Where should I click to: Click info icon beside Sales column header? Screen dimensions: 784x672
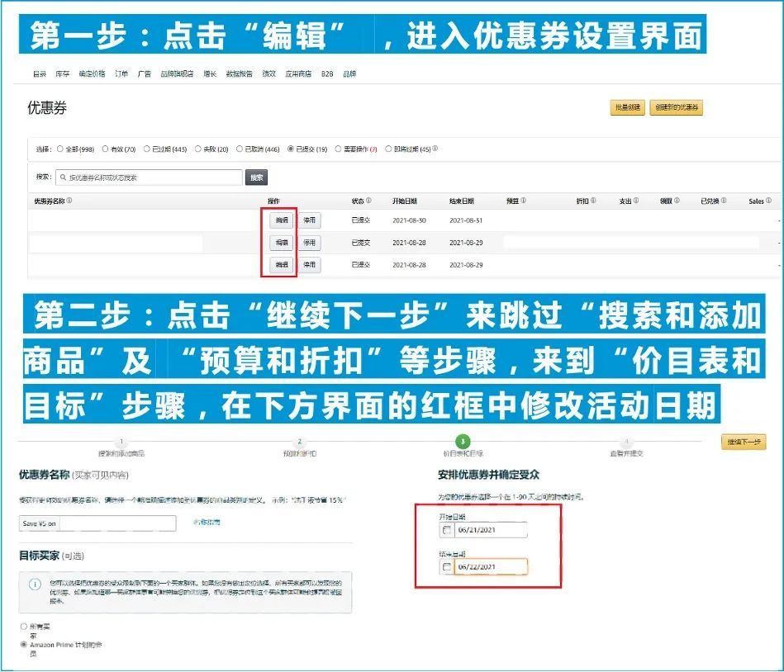[768, 201]
